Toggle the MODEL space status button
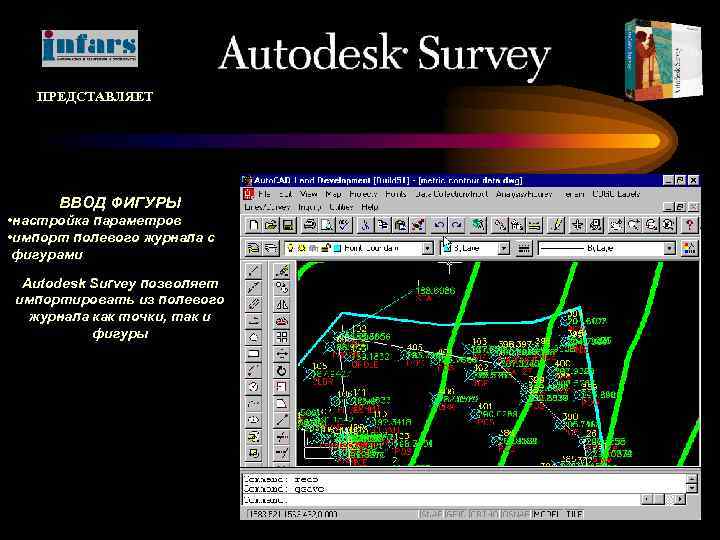Viewport: 720px width, 540px height. pos(546,514)
